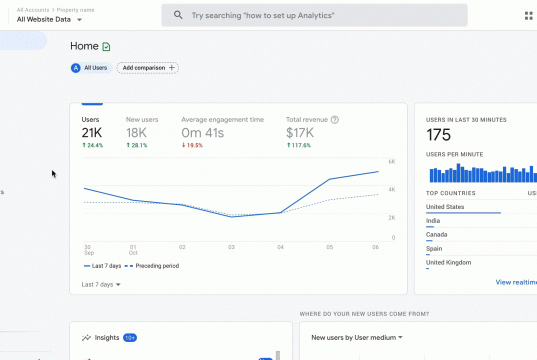Select the Users metric tab
537x360 pixels.
(92, 132)
